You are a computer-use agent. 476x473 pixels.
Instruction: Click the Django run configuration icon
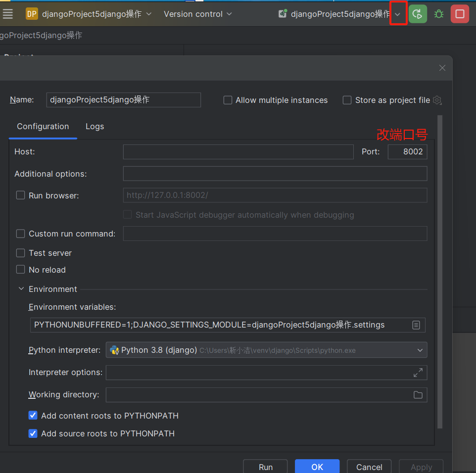coord(283,14)
